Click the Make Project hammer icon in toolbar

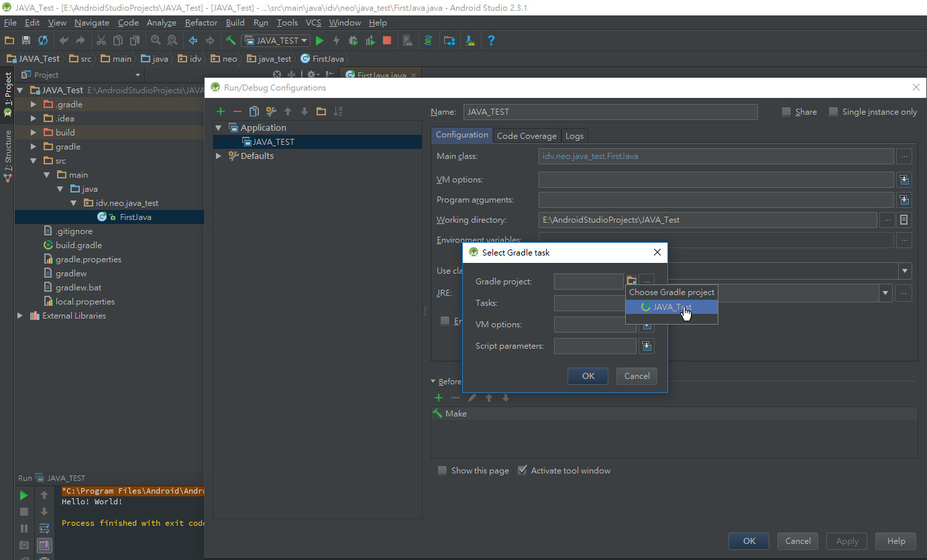(x=231, y=40)
